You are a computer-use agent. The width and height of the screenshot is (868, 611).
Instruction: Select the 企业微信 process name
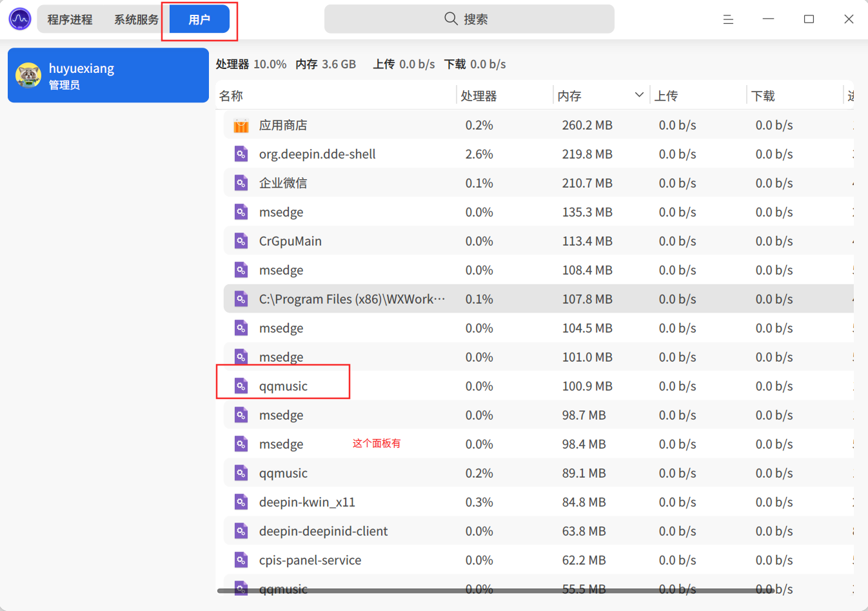[x=283, y=183]
